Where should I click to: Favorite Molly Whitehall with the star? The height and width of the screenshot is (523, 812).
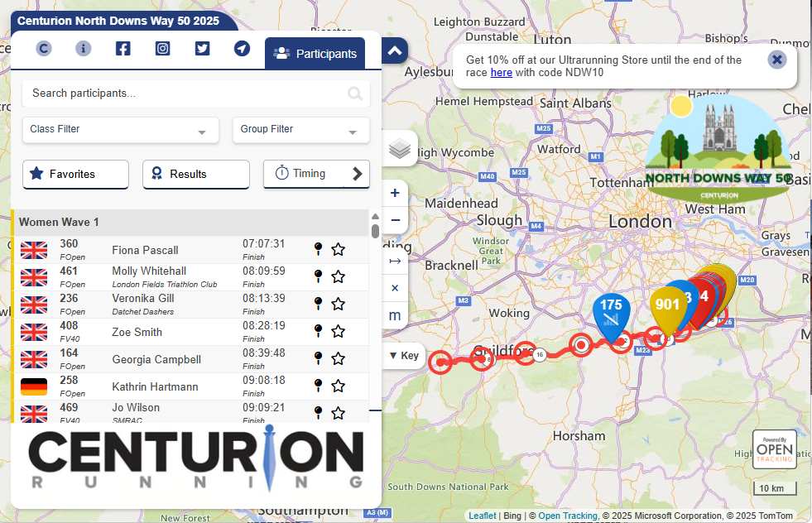[339, 276]
